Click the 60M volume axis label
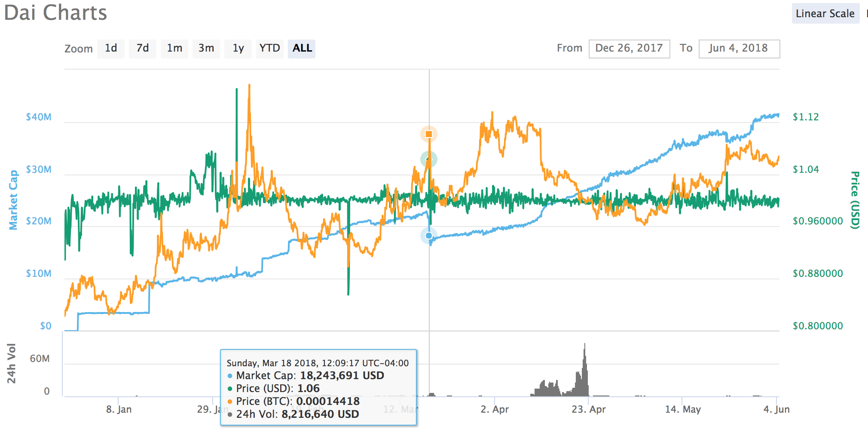 [40, 359]
